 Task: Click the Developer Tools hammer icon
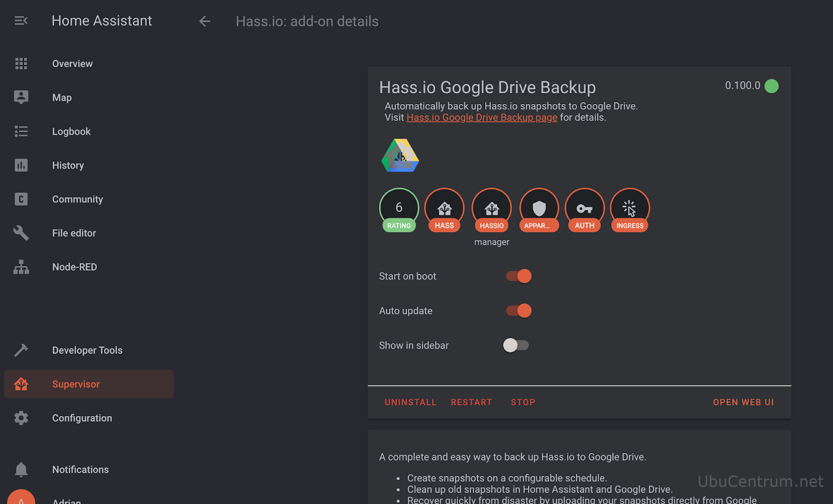tap(21, 350)
